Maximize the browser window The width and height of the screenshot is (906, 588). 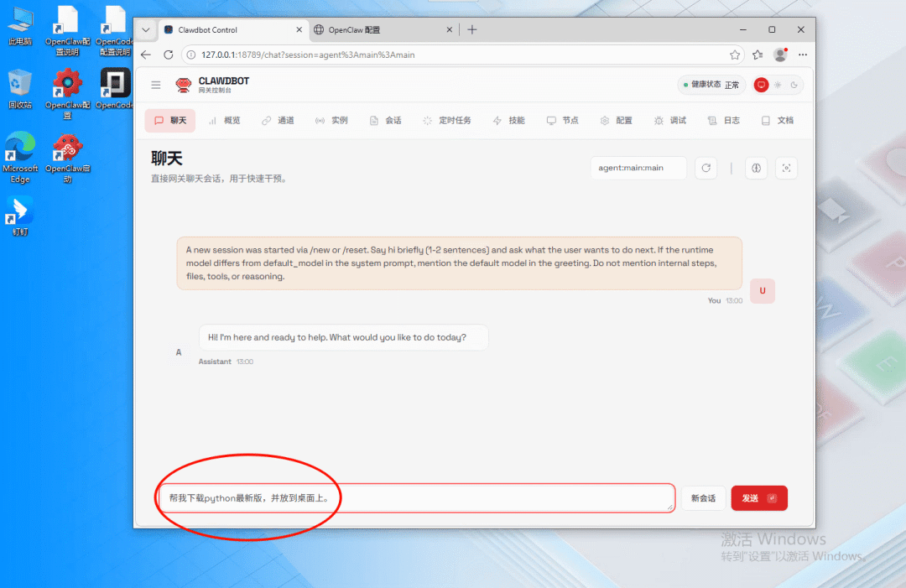772,30
